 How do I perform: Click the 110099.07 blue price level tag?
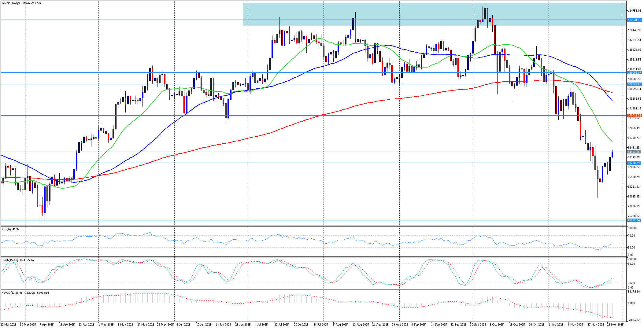(634, 72)
